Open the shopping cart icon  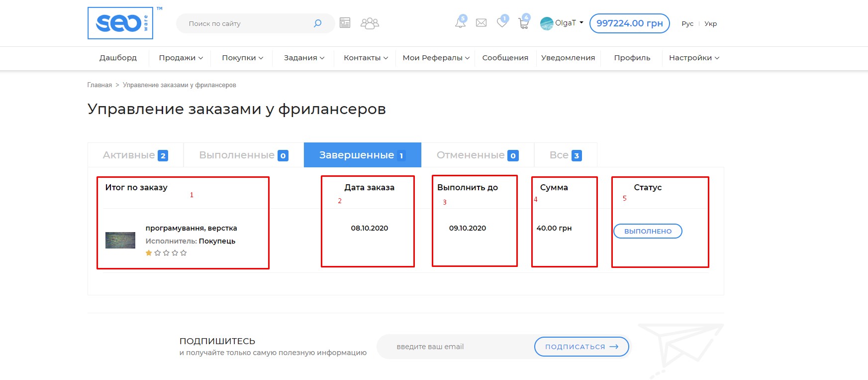click(523, 23)
